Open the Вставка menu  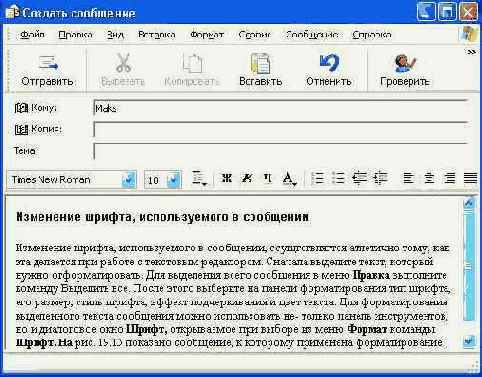coord(157,35)
